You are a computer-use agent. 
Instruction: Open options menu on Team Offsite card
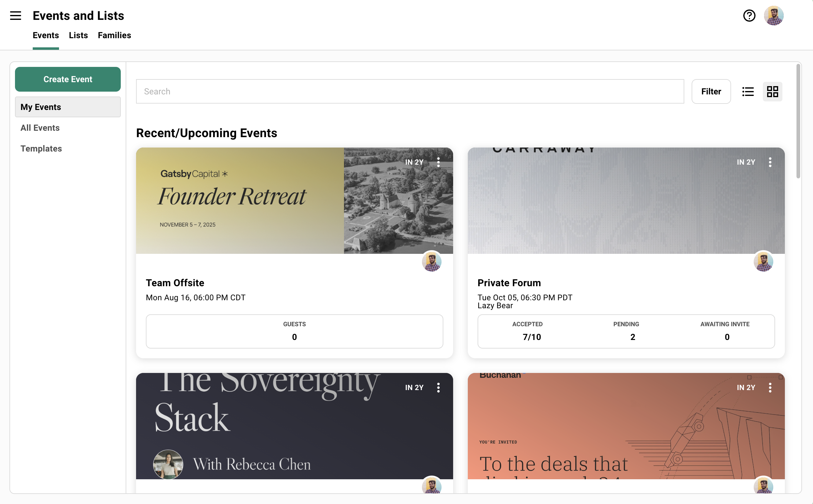(x=438, y=162)
